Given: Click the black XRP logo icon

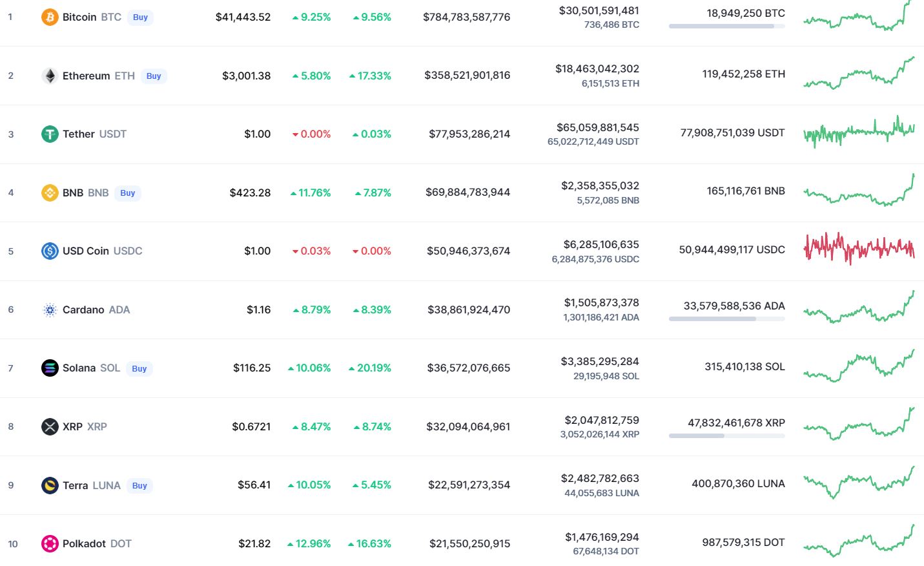Looking at the screenshot, I should [50, 426].
